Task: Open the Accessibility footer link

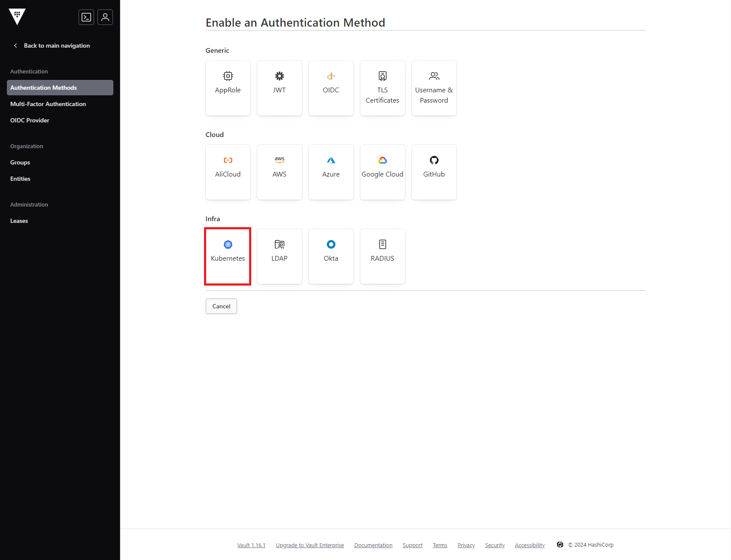Action: (x=530, y=545)
